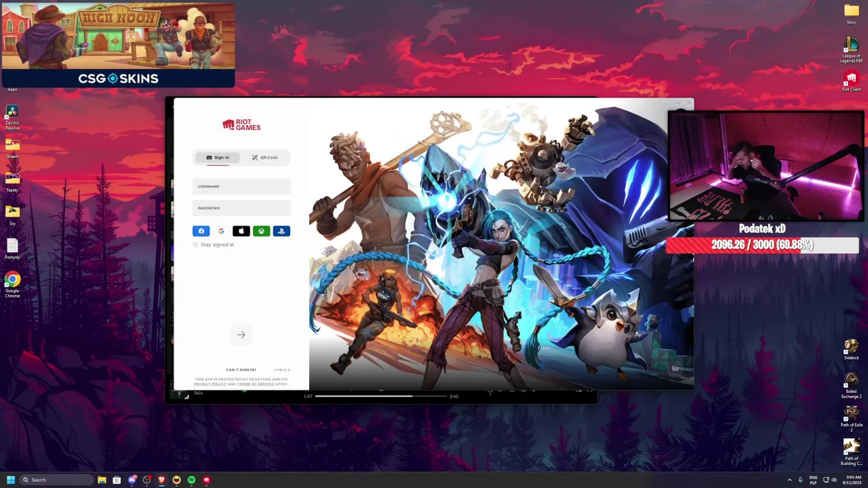Tick the Stay signed in checkbox
The width and height of the screenshot is (868, 488).
tap(195, 245)
